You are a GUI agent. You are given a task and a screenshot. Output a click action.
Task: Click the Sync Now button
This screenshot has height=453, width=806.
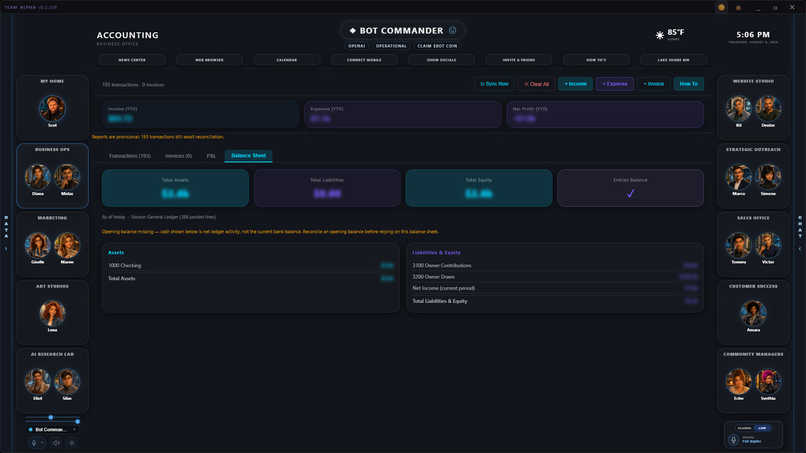point(494,84)
